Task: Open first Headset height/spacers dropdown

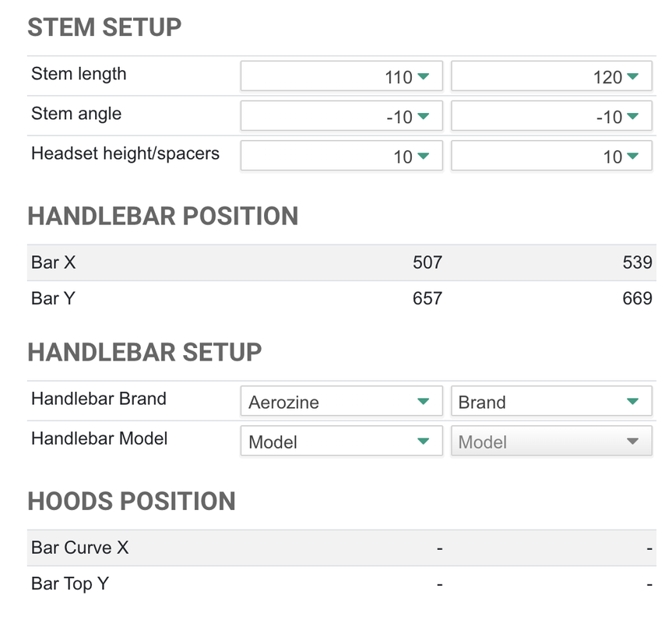Action: [x=342, y=156]
